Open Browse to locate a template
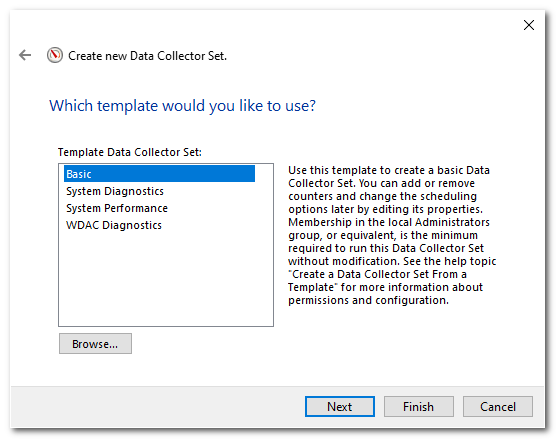556x439 pixels. coord(95,344)
